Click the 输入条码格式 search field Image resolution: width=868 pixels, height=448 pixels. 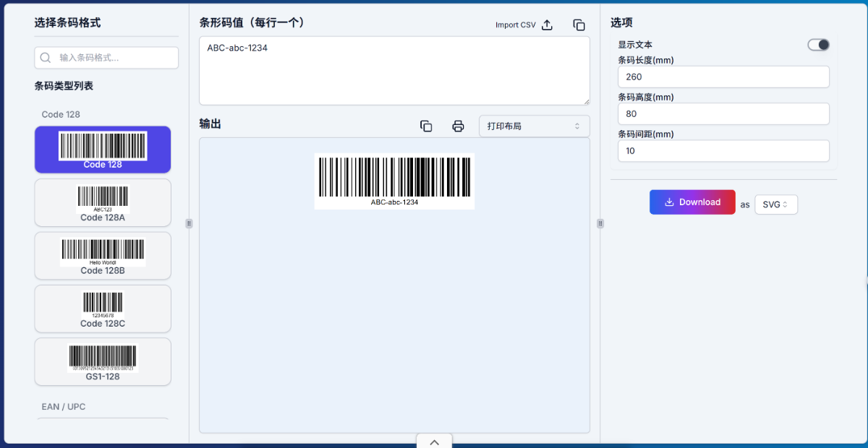click(x=106, y=58)
